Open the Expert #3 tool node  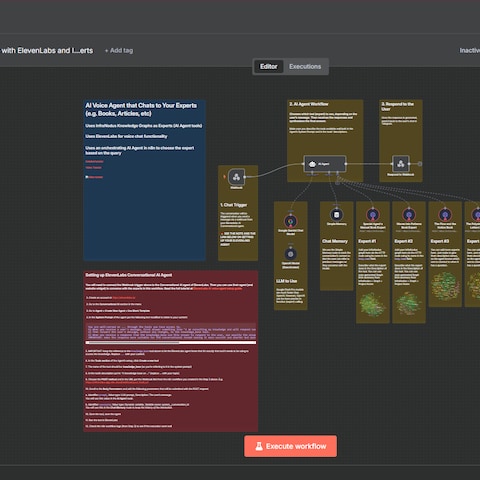click(445, 215)
